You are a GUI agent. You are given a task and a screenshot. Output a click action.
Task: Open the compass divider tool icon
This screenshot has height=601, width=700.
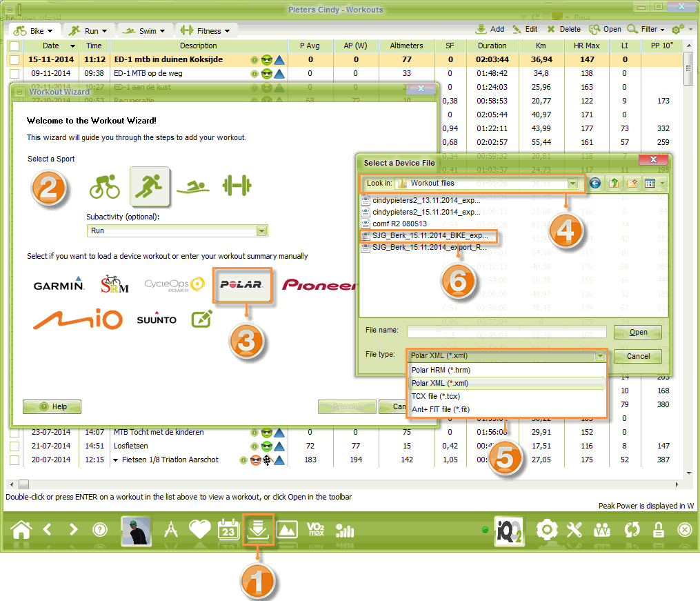tap(171, 530)
